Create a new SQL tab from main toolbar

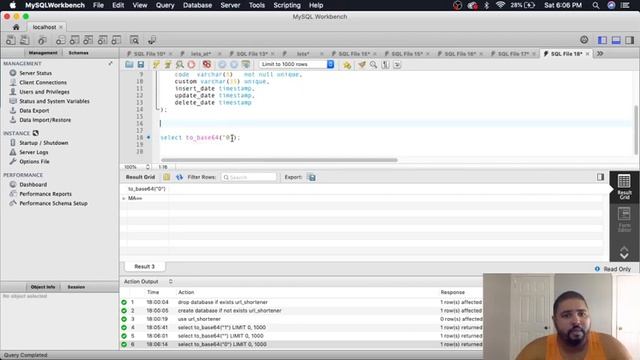coord(11,40)
